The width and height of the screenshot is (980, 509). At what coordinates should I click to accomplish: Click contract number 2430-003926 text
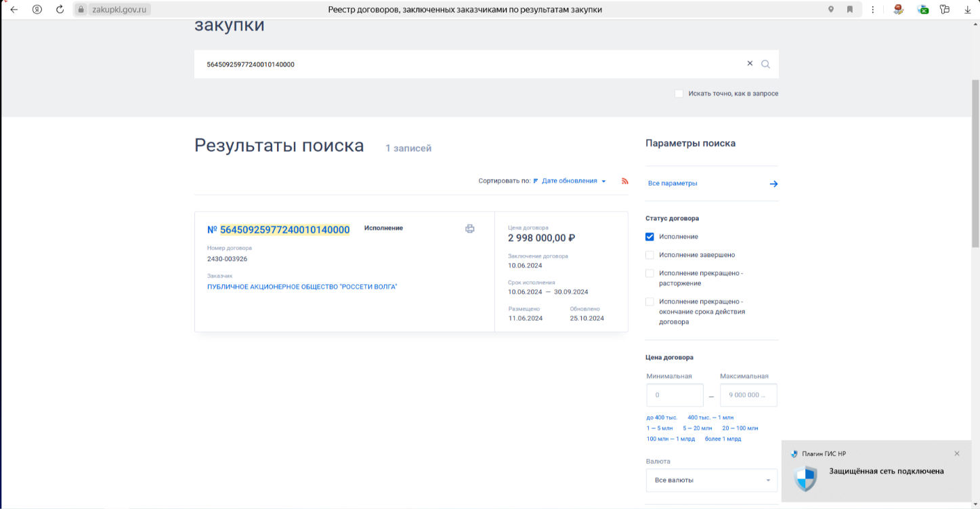[x=227, y=259]
